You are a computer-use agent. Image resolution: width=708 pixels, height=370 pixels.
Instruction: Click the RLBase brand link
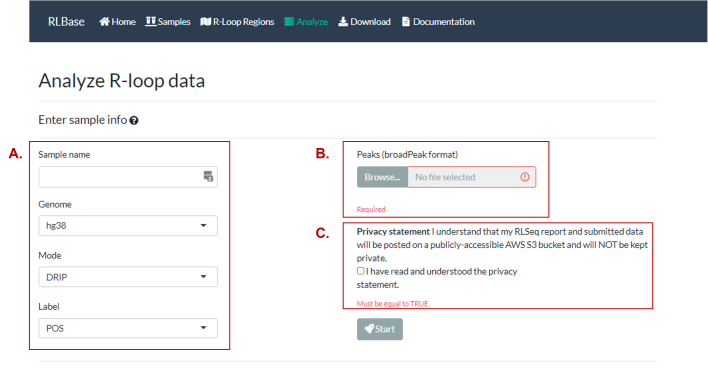coord(66,22)
